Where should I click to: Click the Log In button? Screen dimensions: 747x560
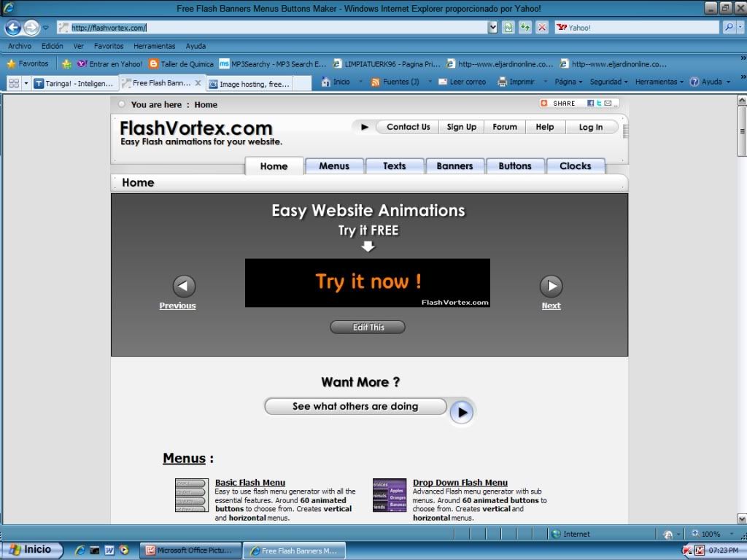(x=591, y=127)
